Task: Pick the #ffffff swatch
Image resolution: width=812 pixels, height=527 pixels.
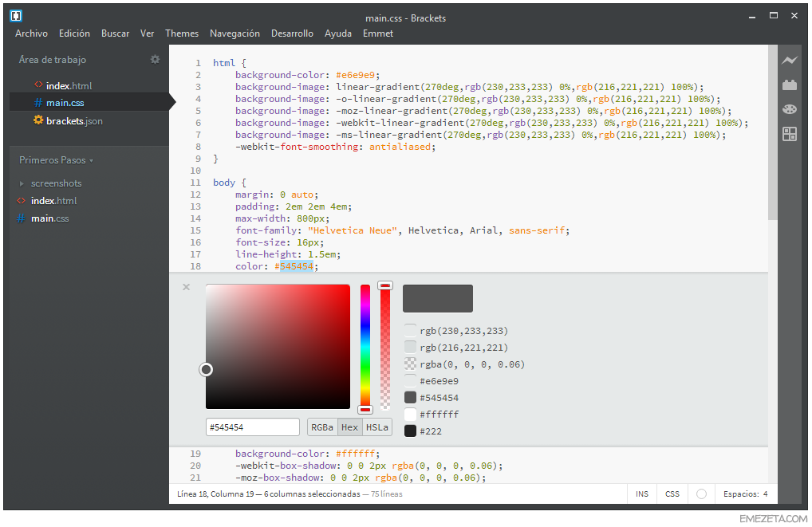Action: [x=410, y=414]
